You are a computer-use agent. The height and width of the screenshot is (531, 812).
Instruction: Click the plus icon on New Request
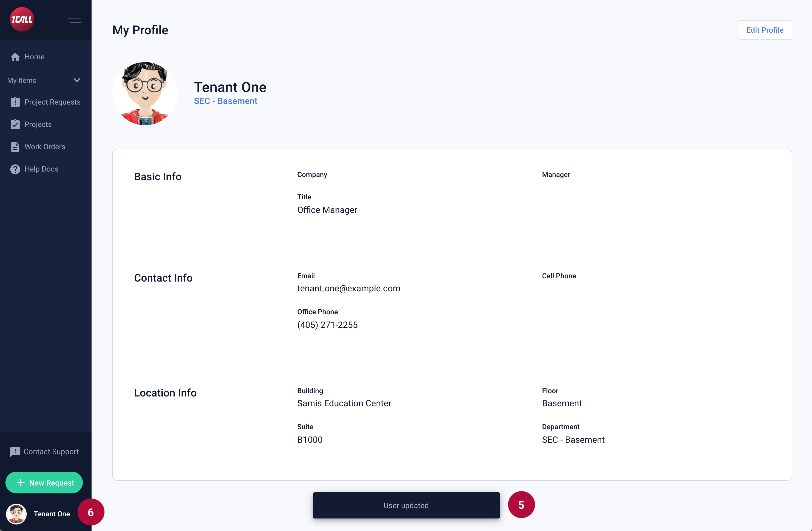[x=20, y=483]
